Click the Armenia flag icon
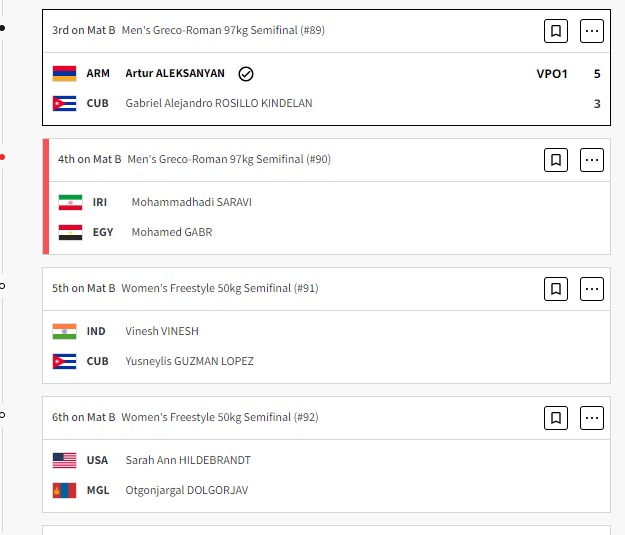Image resolution: width=625 pixels, height=535 pixels. (x=64, y=74)
